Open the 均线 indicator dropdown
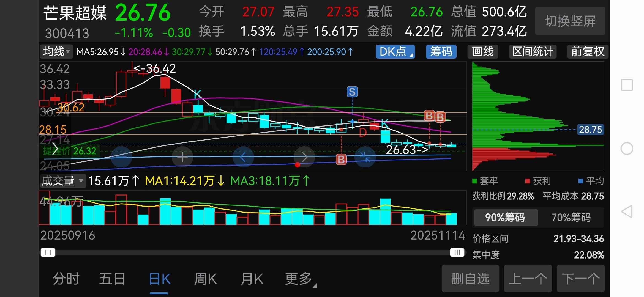644x297 pixels. click(56, 51)
